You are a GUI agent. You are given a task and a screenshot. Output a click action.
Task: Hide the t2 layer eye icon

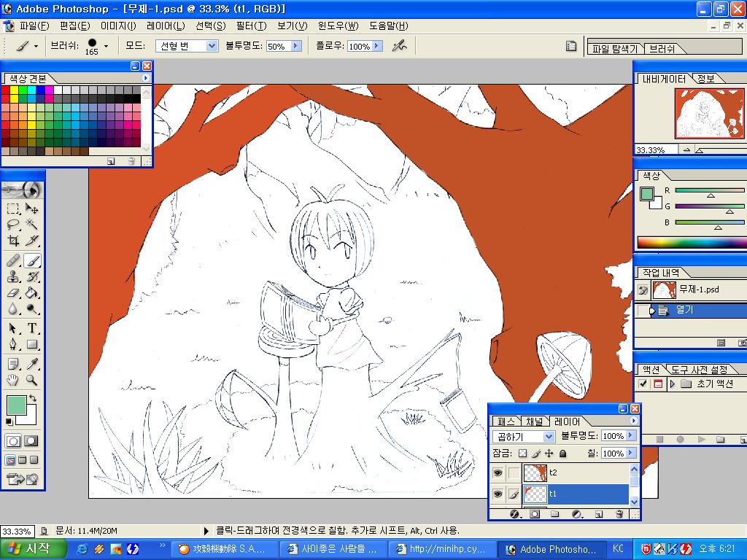point(498,472)
